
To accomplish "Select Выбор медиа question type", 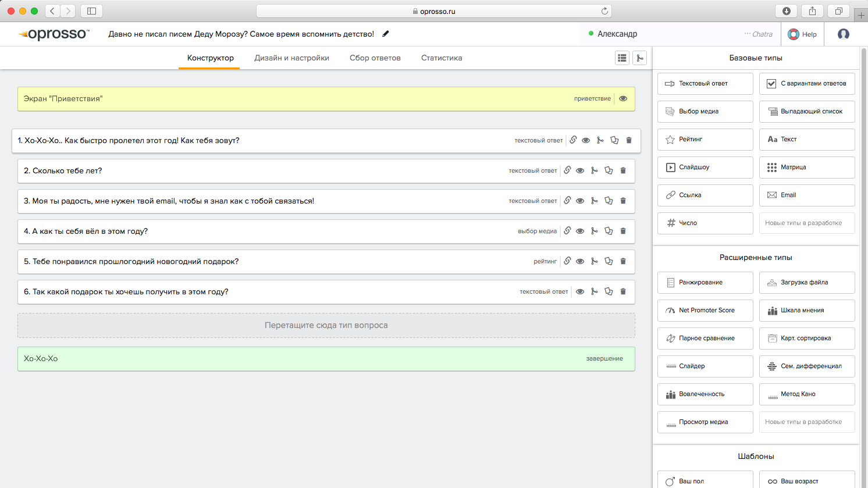I will pos(705,112).
